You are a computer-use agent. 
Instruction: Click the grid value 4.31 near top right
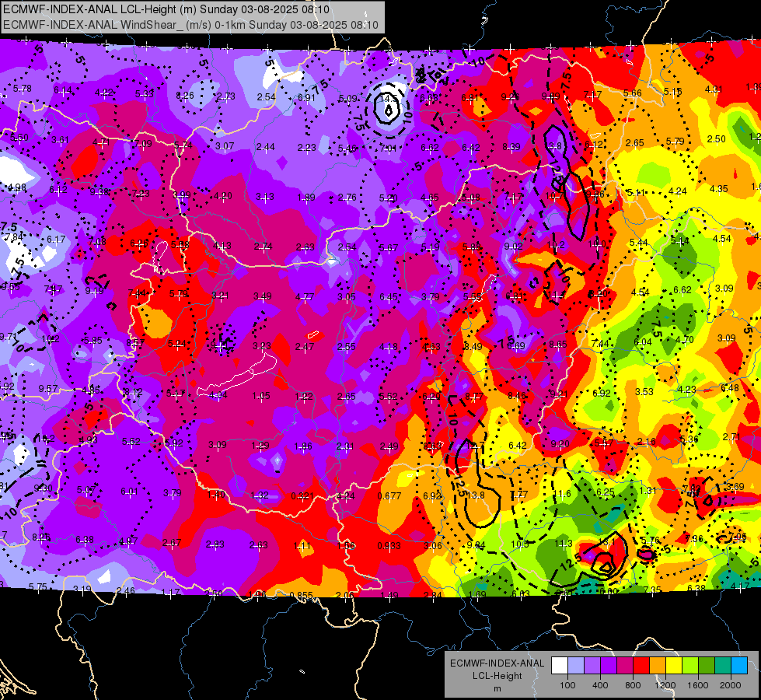714,89
